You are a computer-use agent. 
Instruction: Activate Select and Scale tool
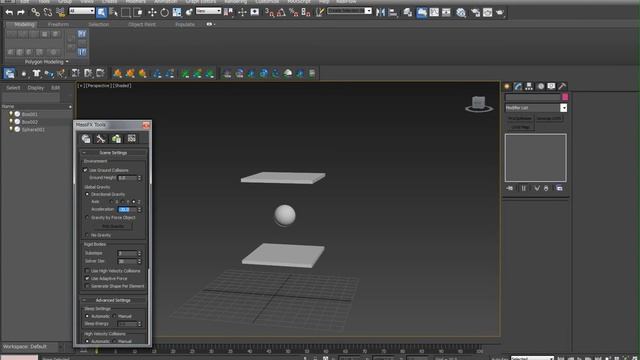pyautogui.click(x=177, y=12)
